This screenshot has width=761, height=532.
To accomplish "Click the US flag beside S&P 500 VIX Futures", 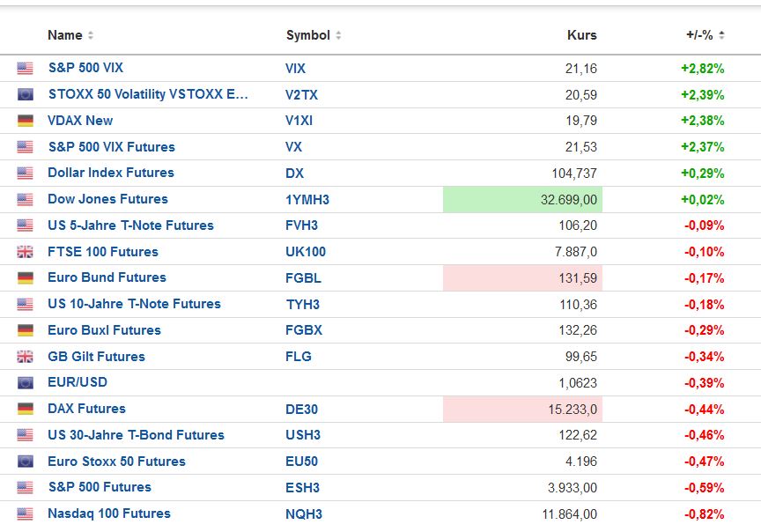I will click(x=26, y=146).
